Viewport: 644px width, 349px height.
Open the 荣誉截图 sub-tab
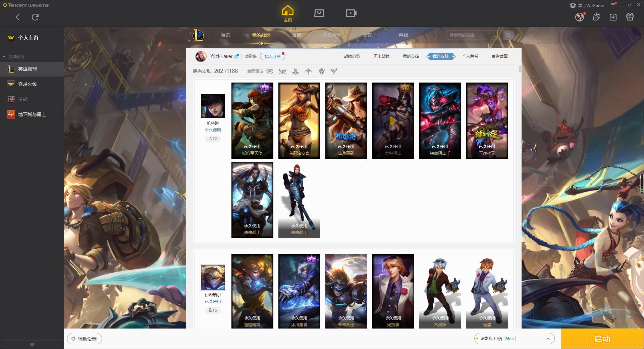(x=499, y=56)
